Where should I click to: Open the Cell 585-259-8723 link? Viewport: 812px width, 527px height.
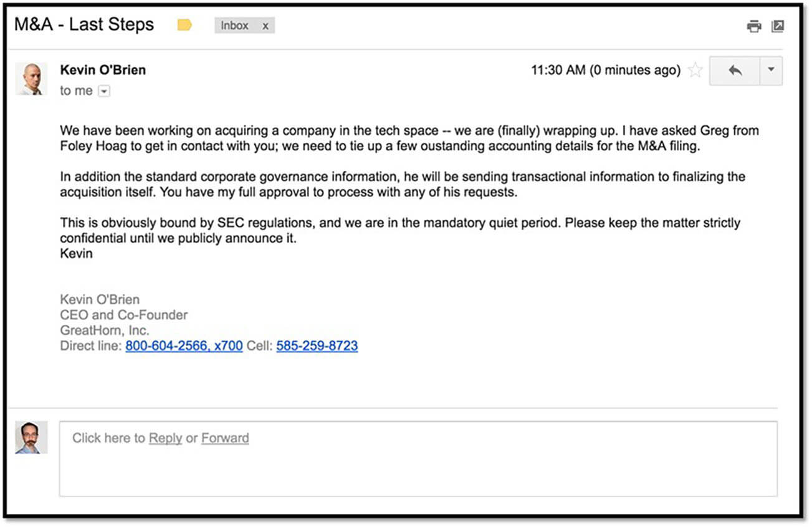pyautogui.click(x=317, y=346)
